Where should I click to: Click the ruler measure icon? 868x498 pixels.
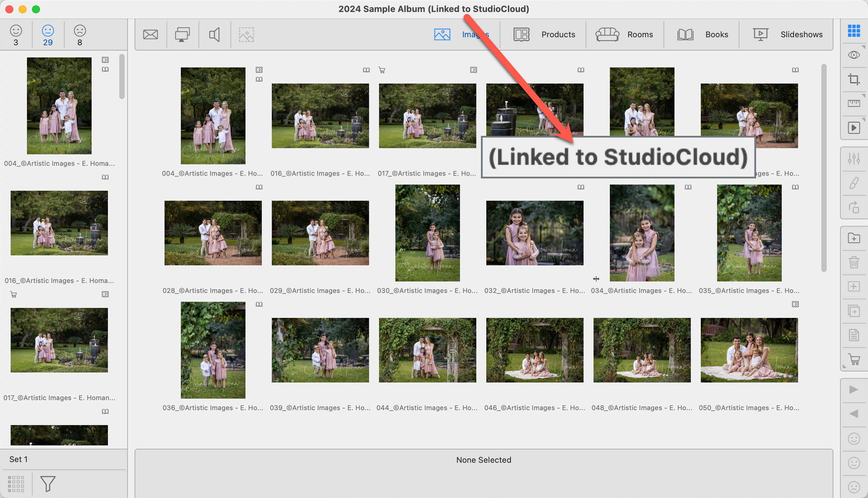(x=854, y=103)
